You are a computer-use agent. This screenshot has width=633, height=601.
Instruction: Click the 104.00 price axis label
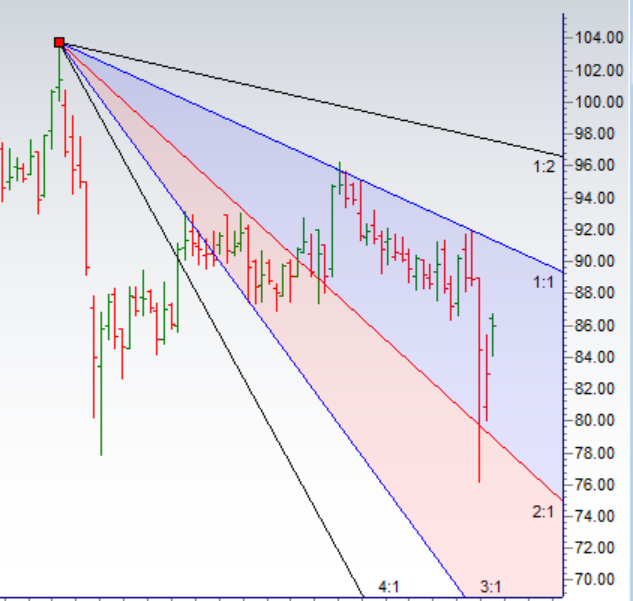pos(596,38)
